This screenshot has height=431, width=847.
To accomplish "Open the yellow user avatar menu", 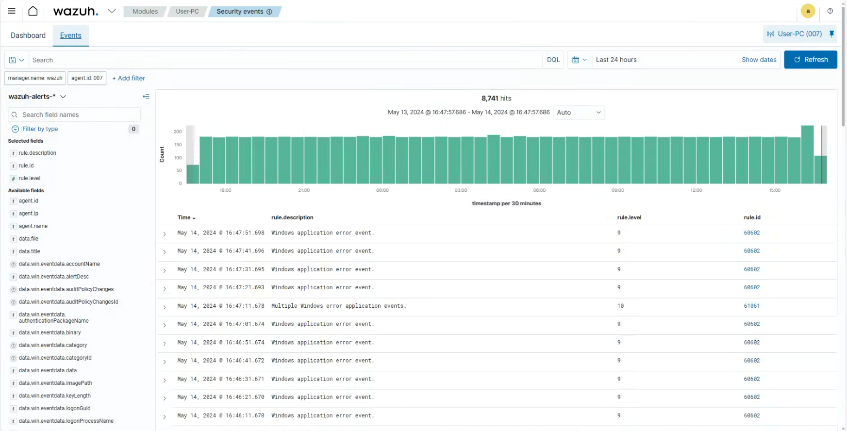I will point(808,11).
